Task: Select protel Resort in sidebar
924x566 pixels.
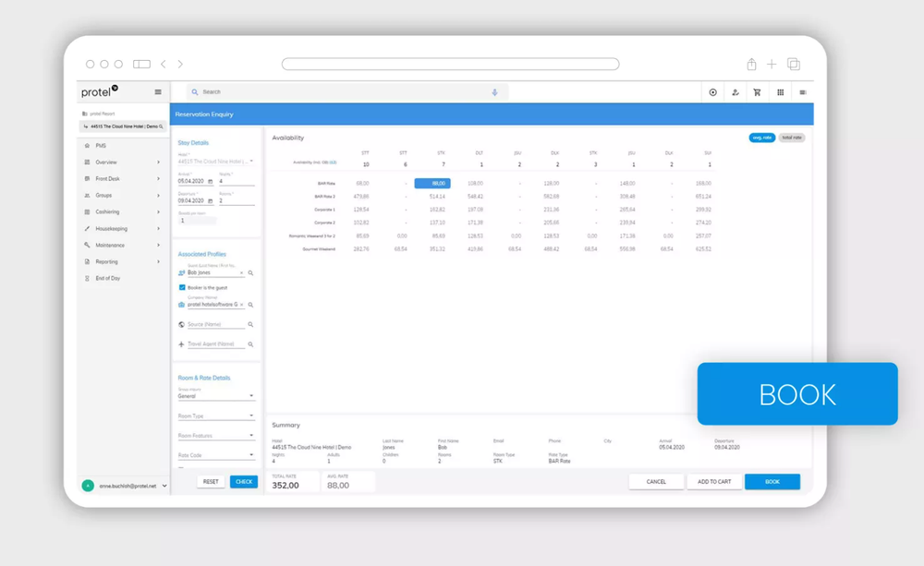Action: [x=102, y=114]
